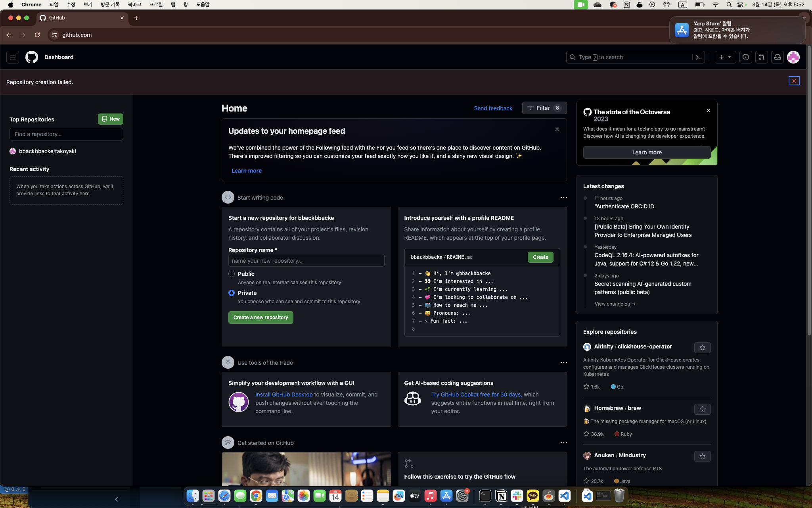Open Notion from the Dock
Image resolution: width=812 pixels, height=508 pixels.
(x=501, y=496)
